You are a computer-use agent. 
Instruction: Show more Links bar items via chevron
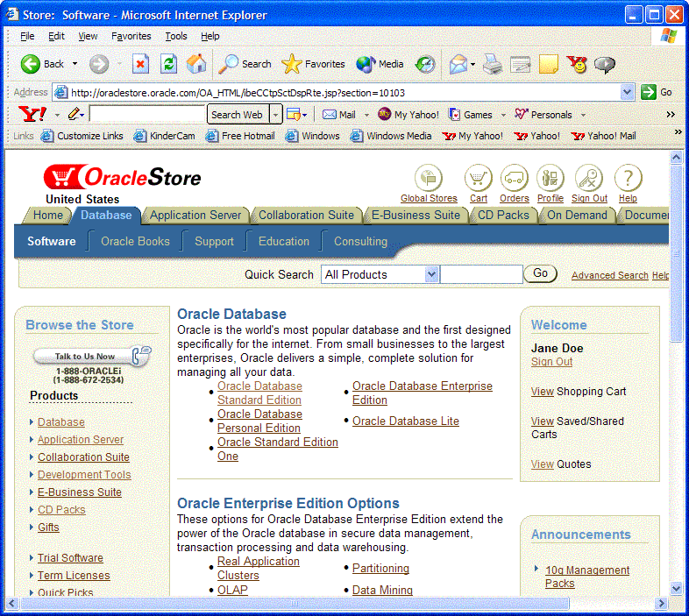click(678, 131)
